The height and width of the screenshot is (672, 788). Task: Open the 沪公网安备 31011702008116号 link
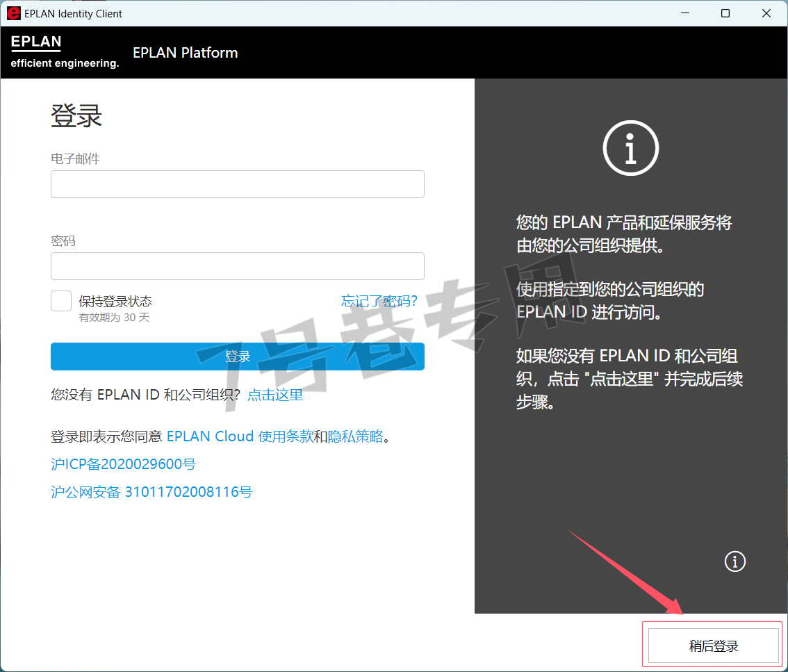pyautogui.click(x=151, y=491)
